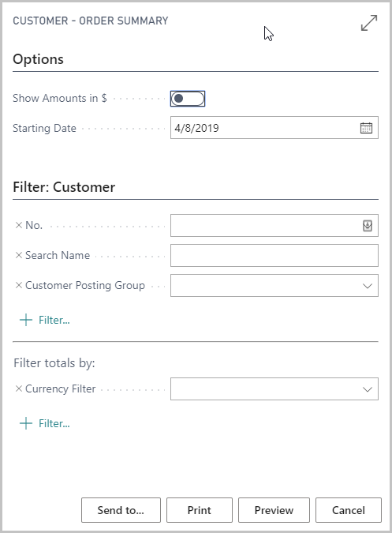392x533 pixels.
Task: Cancel the report dialog
Action: pos(348,510)
